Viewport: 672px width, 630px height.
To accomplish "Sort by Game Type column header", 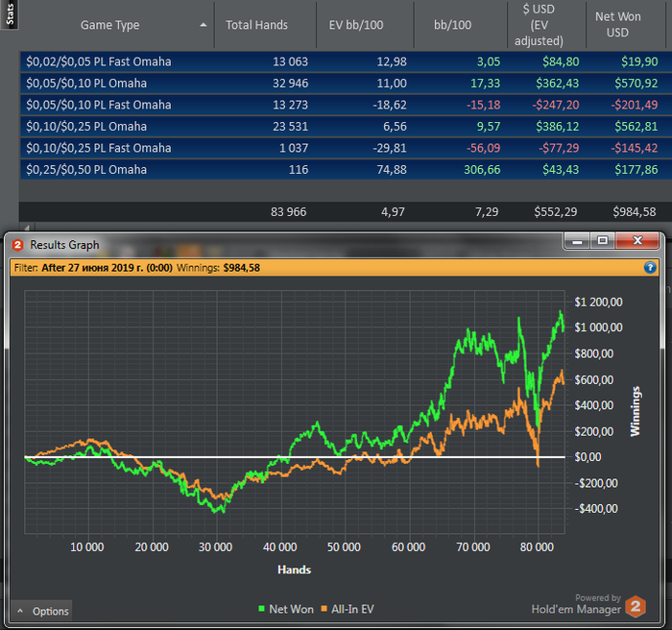I will point(109,25).
